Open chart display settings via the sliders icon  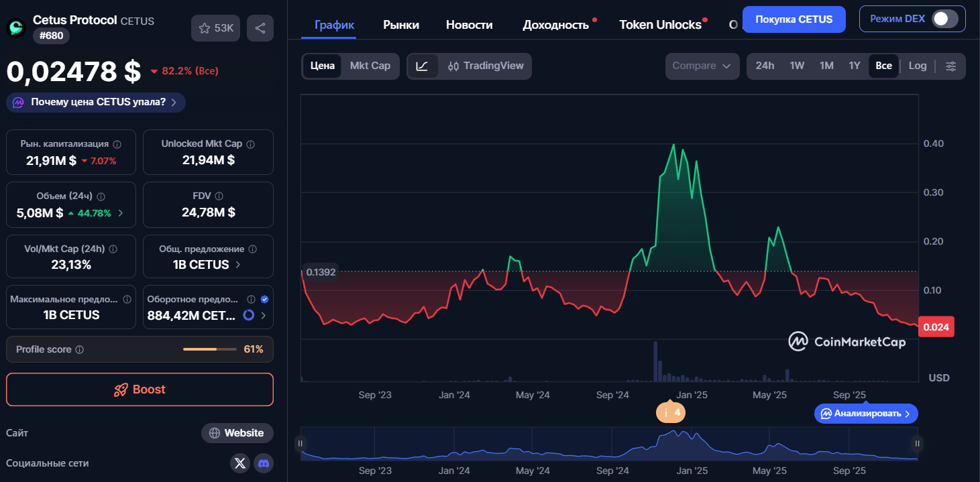[x=951, y=66]
